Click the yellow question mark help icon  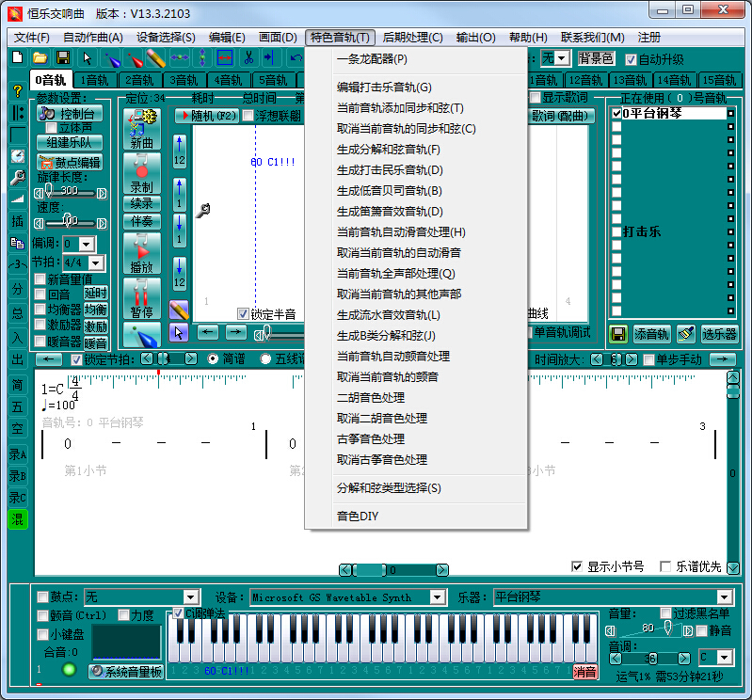click(17, 90)
